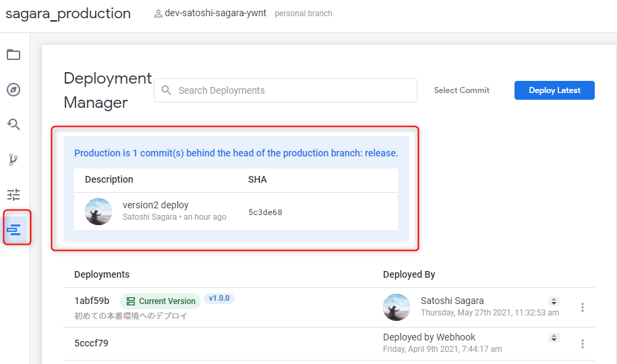The height and width of the screenshot is (364, 617).
Task: Click the Deployed by Webhook text
Action: click(430, 337)
